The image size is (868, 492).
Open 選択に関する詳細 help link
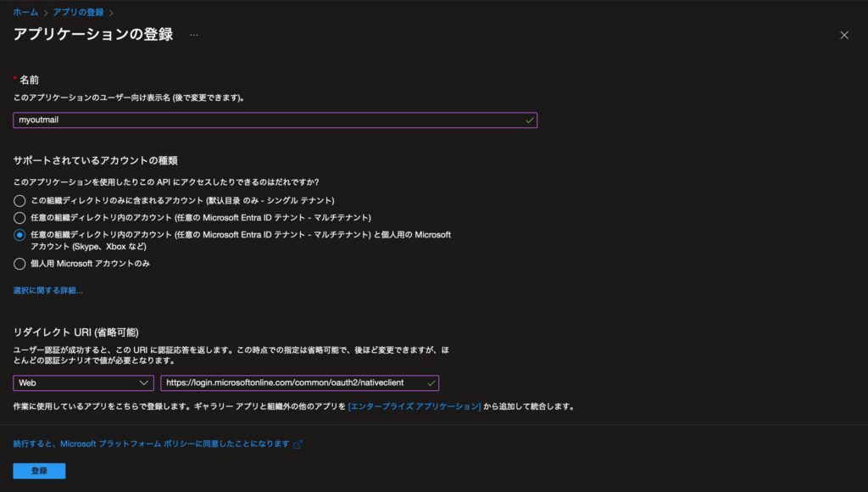coord(47,290)
